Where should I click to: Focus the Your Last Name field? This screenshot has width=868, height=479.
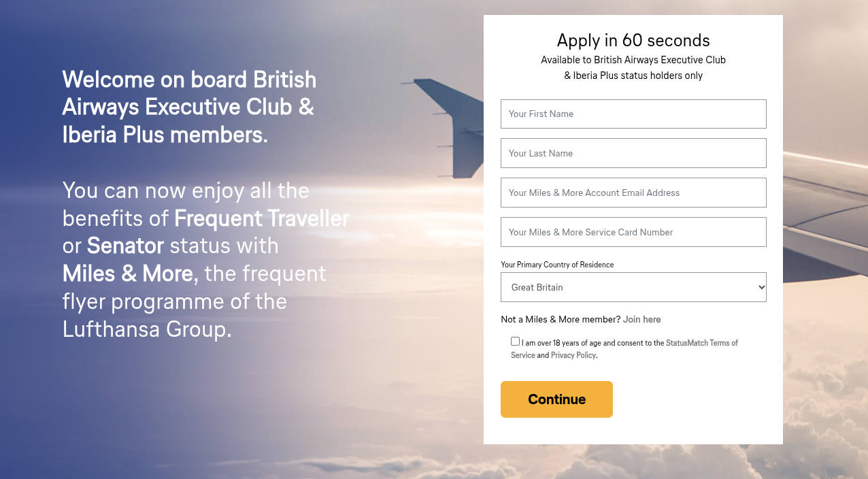click(633, 153)
